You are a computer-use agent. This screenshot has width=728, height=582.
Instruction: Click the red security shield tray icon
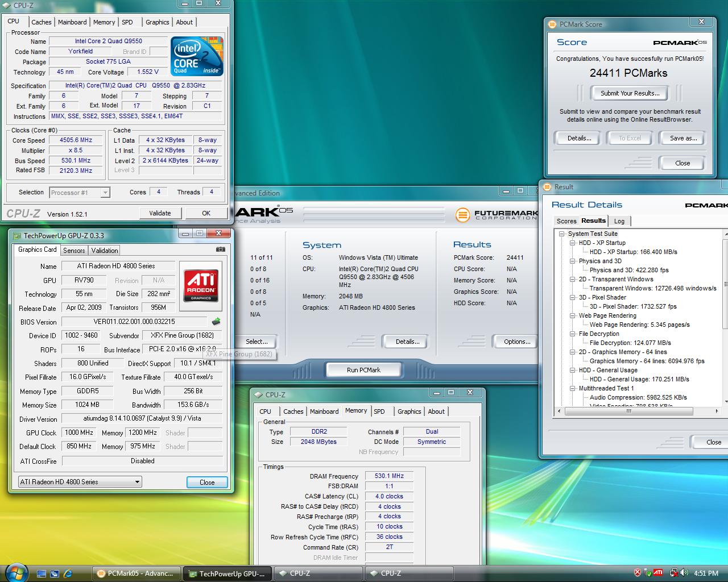[638, 573]
